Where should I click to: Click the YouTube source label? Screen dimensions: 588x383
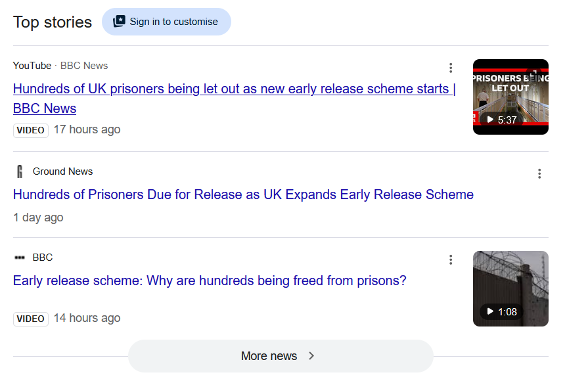click(32, 66)
